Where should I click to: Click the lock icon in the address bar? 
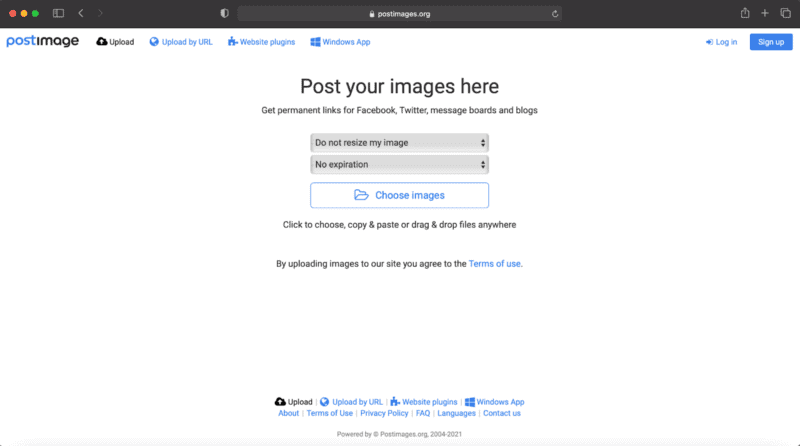point(372,14)
